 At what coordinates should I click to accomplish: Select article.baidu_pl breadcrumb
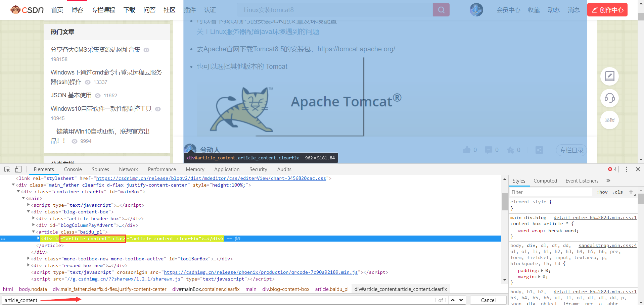pyautogui.click(x=332, y=289)
